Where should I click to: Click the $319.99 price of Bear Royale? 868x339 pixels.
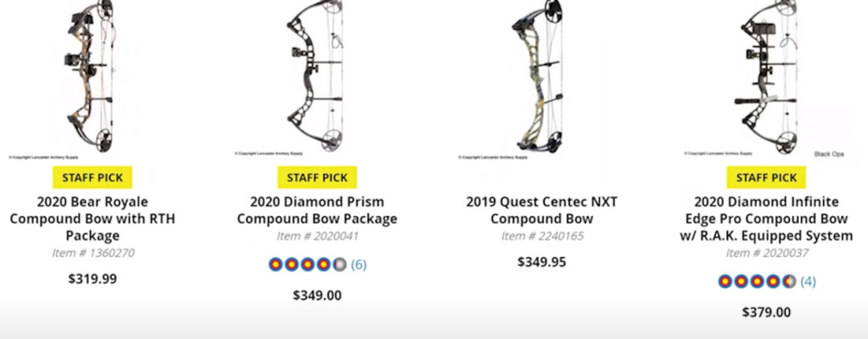(x=92, y=279)
